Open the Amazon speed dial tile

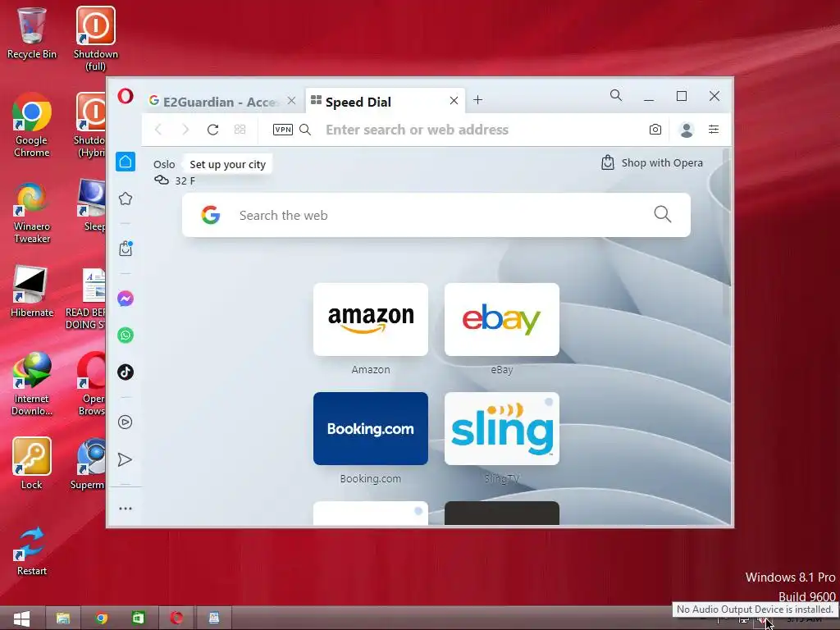pos(371,319)
